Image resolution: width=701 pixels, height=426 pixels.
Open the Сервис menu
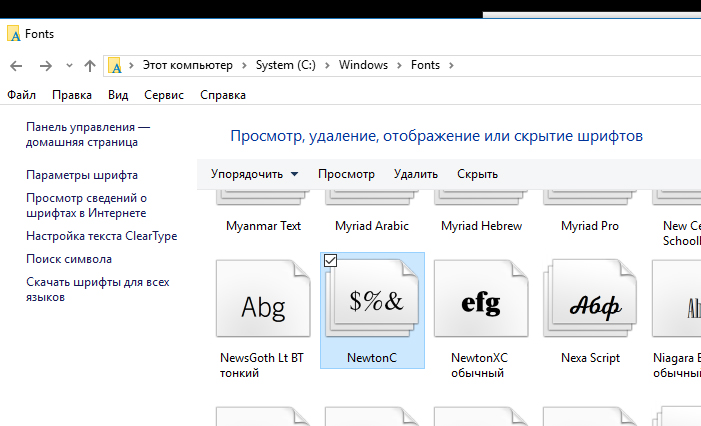click(x=164, y=95)
